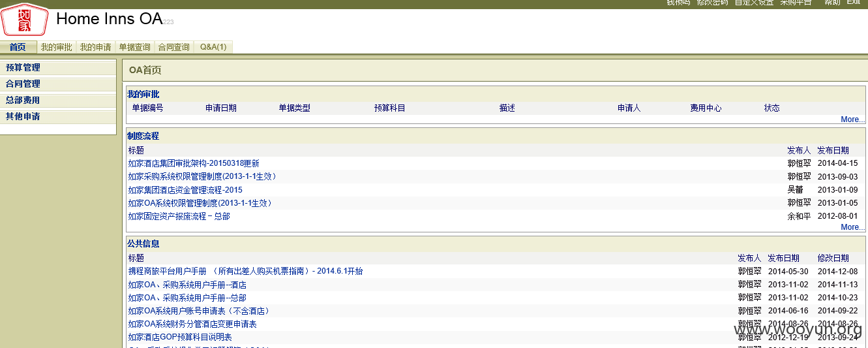Viewport: 868px width, 348px height.
Task: Click the 修改日期 column header in 公共信息
Action: point(833,258)
